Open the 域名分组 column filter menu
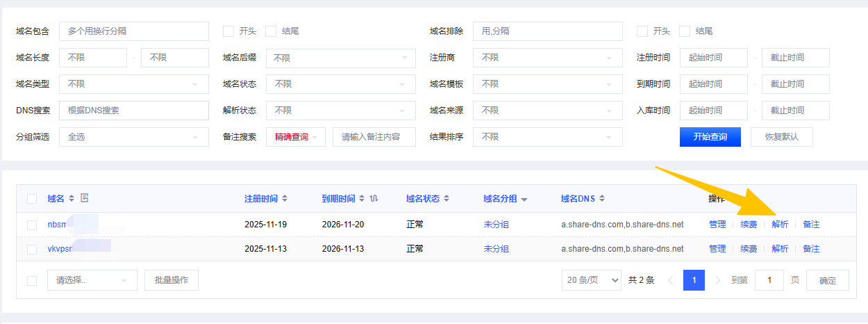The height and width of the screenshot is (324, 868). (524, 200)
